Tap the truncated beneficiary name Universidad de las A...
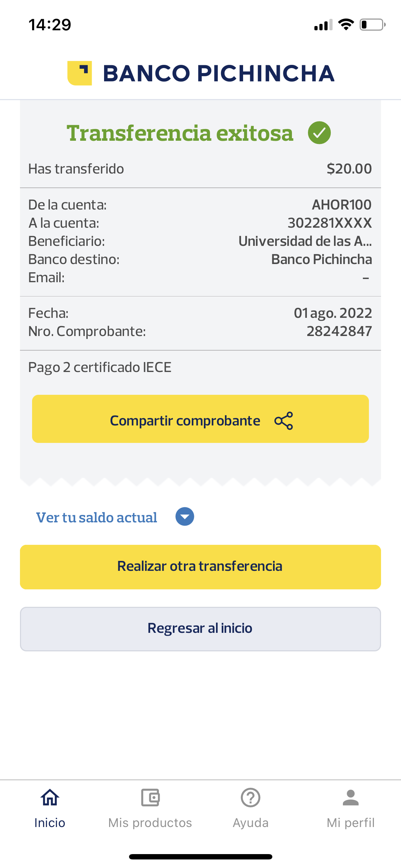Viewport: 401px width, 868px height. point(305,241)
